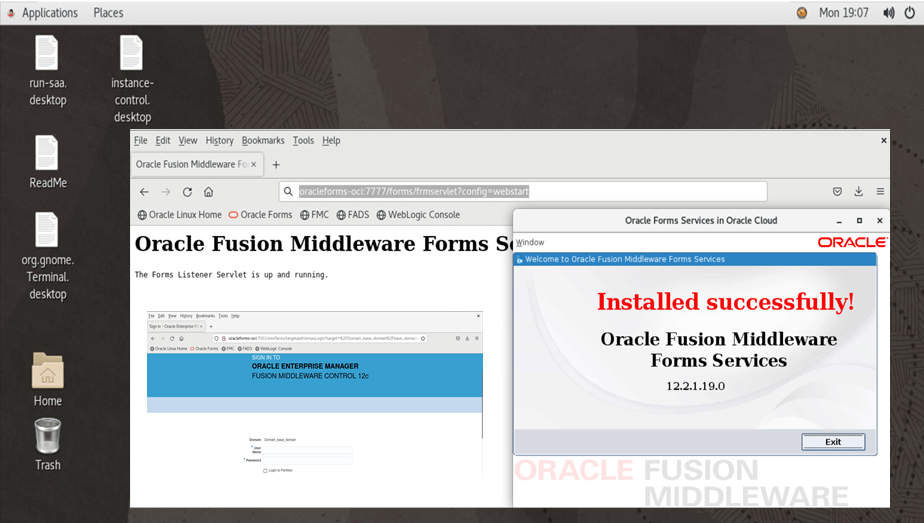Go to the browser home page
The width and height of the screenshot is (924, 523).
[209, 191]
